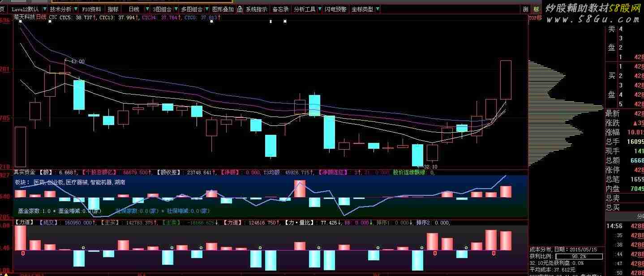The height and width of the screenshot is (276, 644).
Task: Click the 卖盘 sell order header
Action: pyautogui.click(x=611, y=39)
